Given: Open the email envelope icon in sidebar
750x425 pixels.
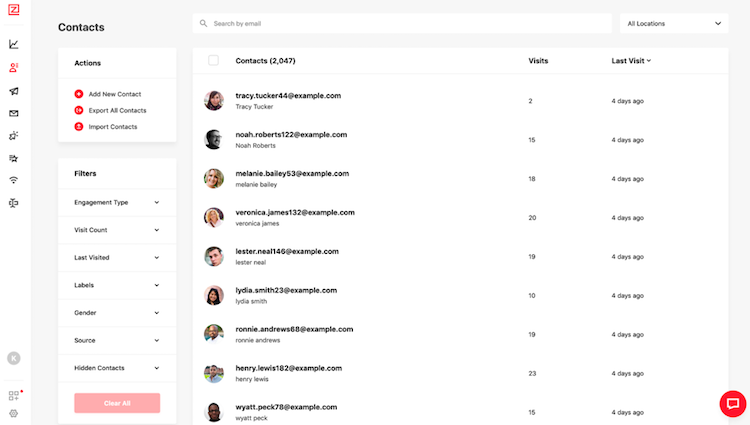Looking at the screenshot, I should coord(14,113).
